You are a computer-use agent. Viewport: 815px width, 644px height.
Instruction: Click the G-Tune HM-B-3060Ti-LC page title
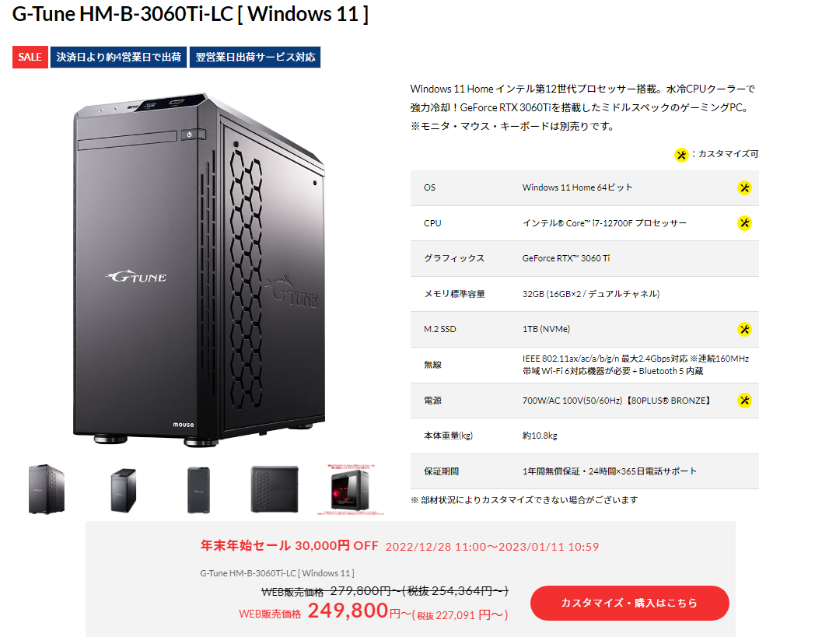(x=191, y=14)
